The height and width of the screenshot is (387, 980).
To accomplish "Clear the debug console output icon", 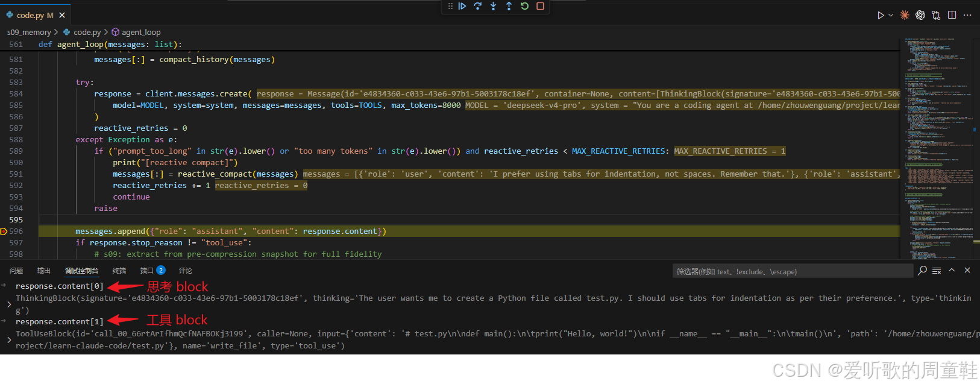I will [x=937, y=271].
